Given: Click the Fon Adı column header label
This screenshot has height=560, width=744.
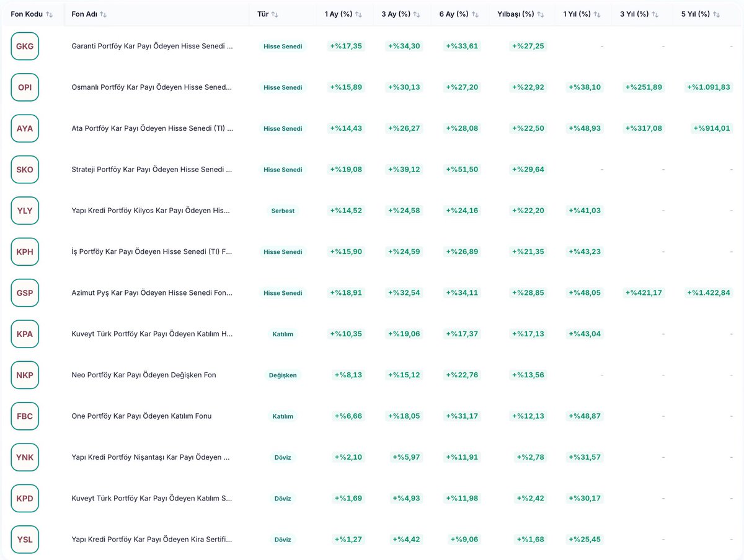Looking at the screenshot, I should (84, 14).
